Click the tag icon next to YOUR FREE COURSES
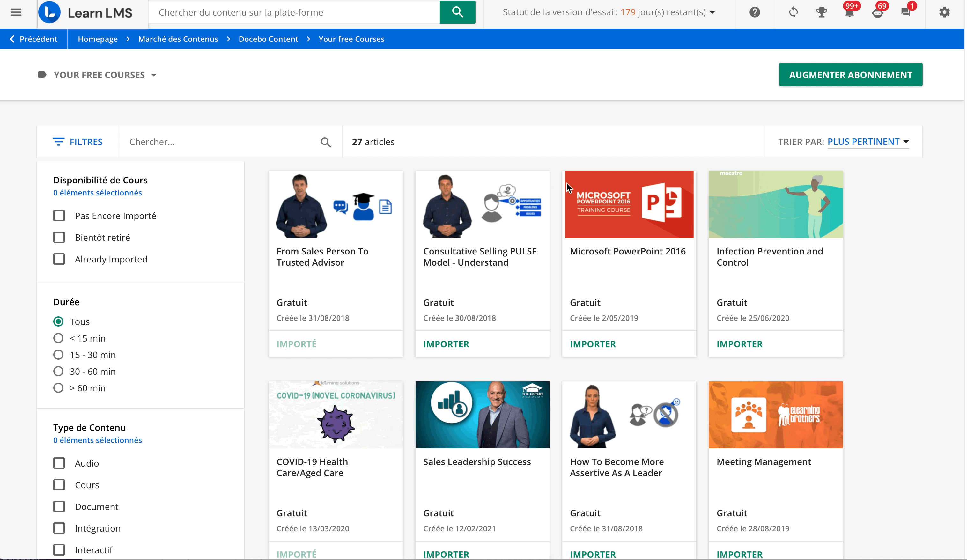 (42, 75)
